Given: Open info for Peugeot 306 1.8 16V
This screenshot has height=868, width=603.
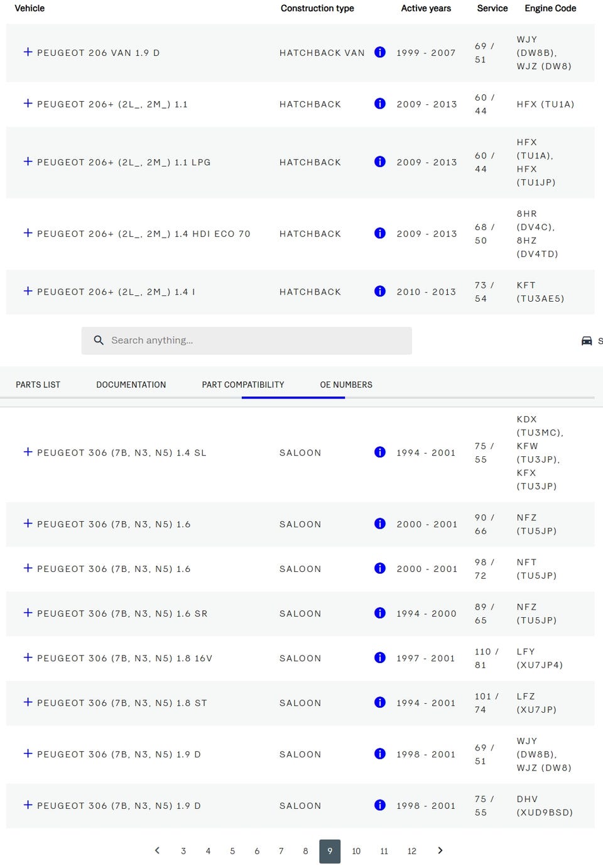Looking at the screenshot, I should coord(380,657).
